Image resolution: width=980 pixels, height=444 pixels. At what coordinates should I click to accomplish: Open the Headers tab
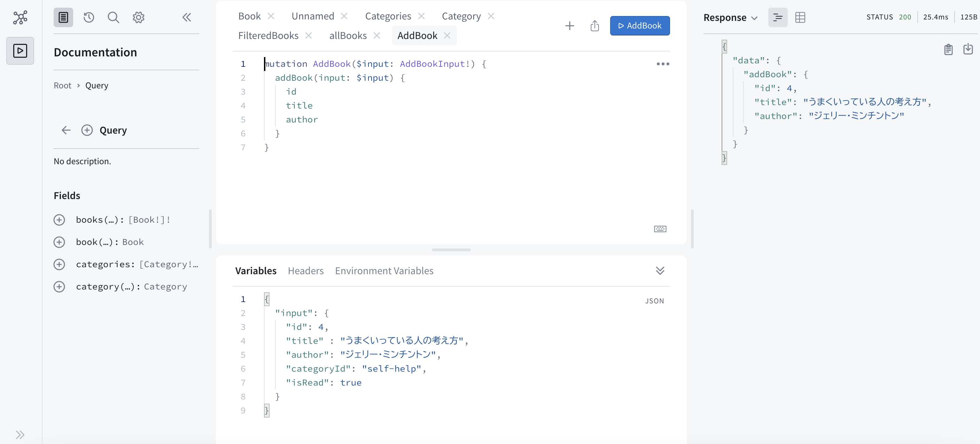[x=305, y=271]
